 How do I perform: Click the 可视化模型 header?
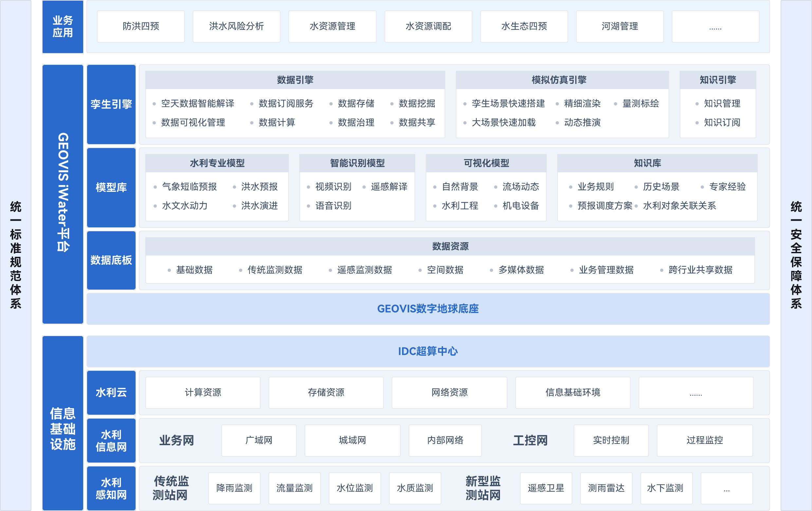click(x=486, y=163)
